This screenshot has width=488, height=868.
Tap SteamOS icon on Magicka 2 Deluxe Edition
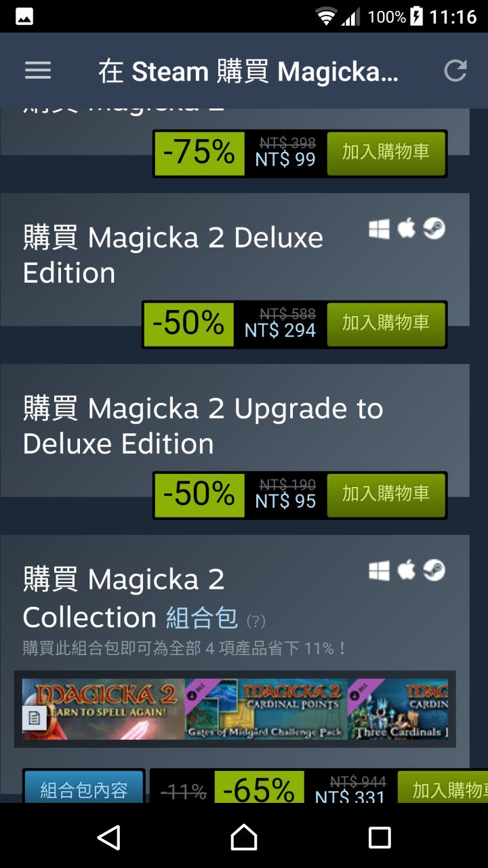pos(434,229)
